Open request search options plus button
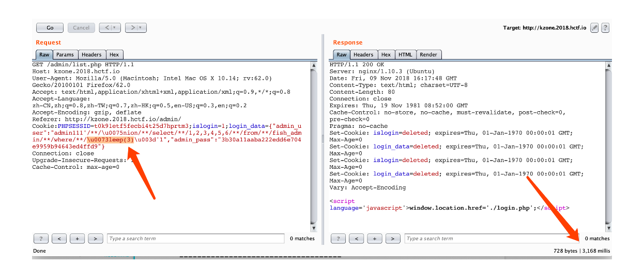Screen dimensions: 644x278 78,239
